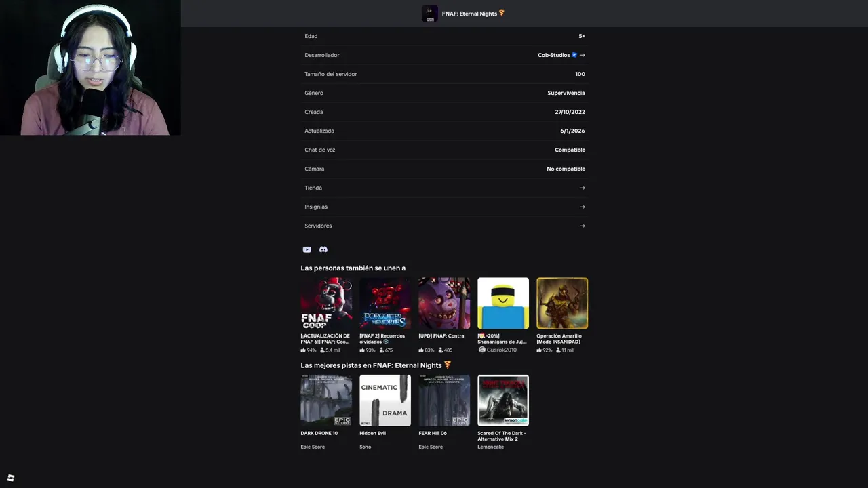
Task: Click 'Epic Score' under DARK DRONE 10
Action: coord(313,447)
